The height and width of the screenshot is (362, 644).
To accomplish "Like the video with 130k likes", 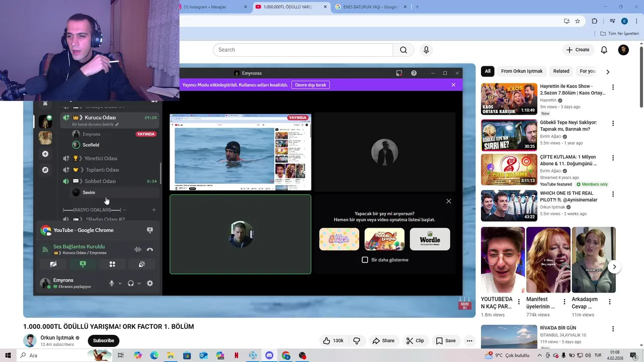I will [x=334, y=340].
